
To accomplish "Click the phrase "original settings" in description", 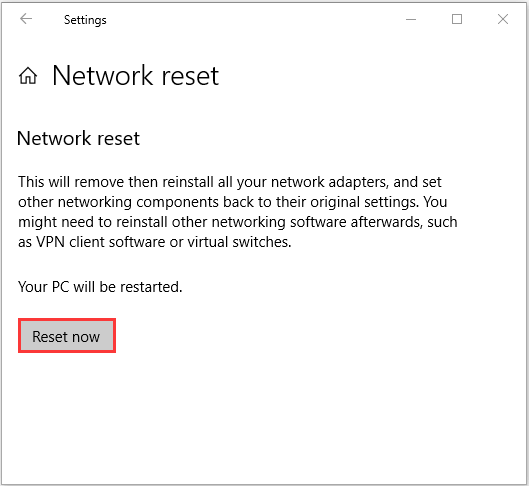I will pyautogui.click(x=364, y=202).
